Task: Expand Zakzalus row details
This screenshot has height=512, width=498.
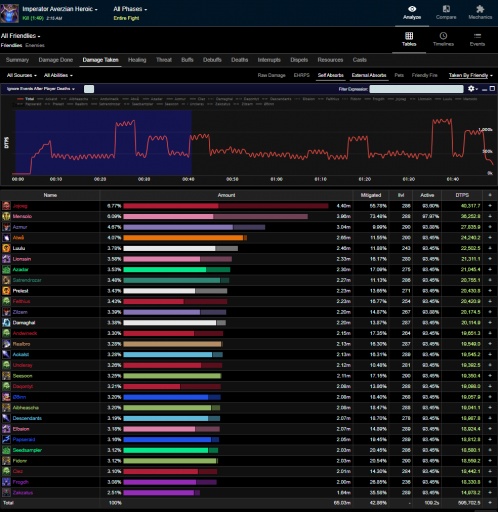Action: (490, 493)
